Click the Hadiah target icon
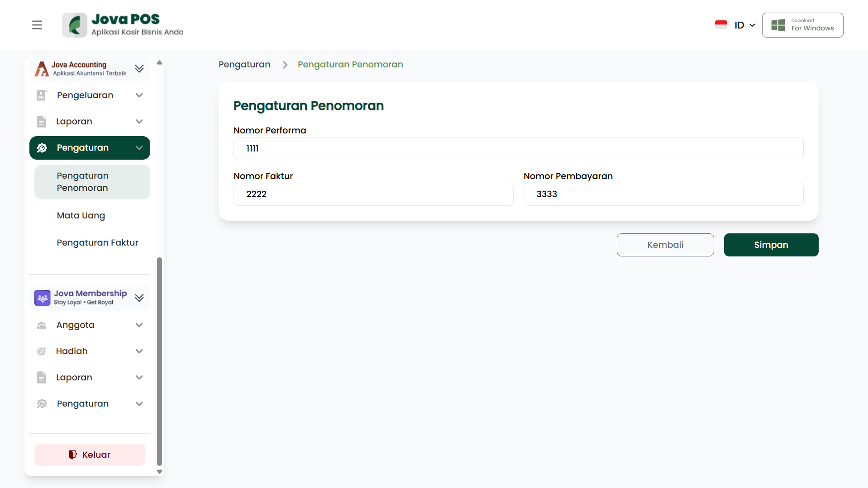868x488 pixels. click(x=42, y=351)
